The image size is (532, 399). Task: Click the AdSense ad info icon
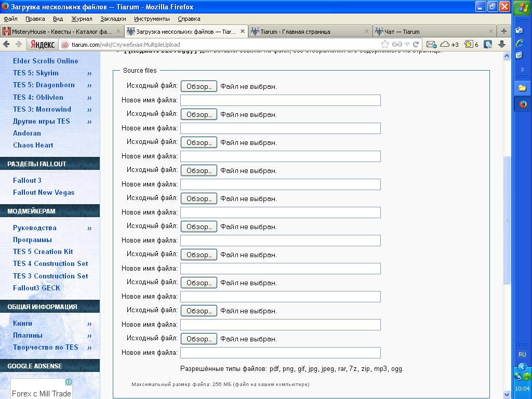click(x=69, y=382)
